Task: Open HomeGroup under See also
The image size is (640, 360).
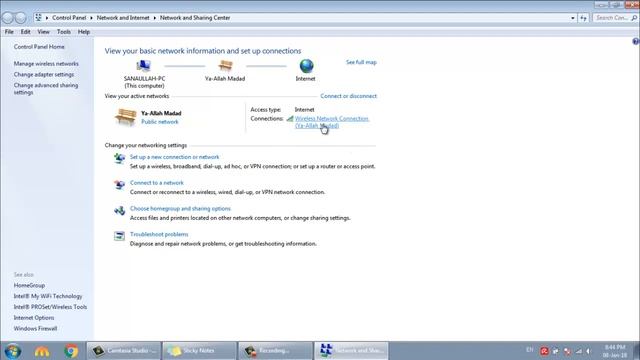Action: (29, 286)
